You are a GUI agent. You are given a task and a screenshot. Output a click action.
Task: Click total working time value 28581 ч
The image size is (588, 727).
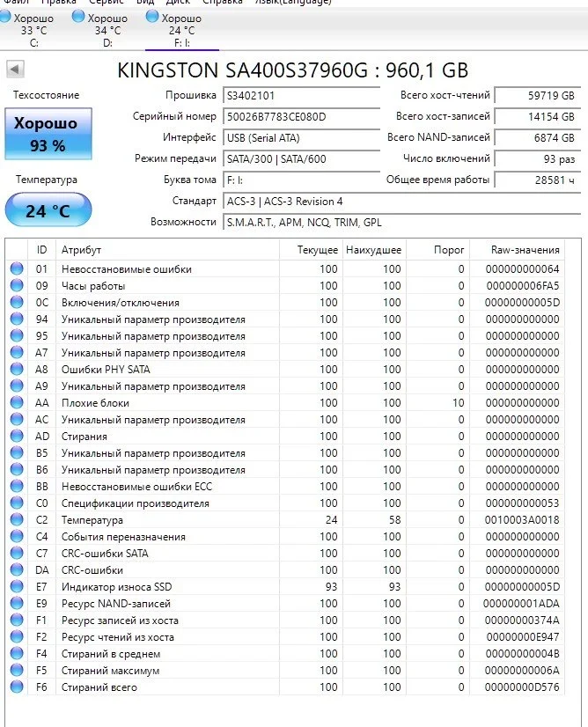tap(538, 180)
